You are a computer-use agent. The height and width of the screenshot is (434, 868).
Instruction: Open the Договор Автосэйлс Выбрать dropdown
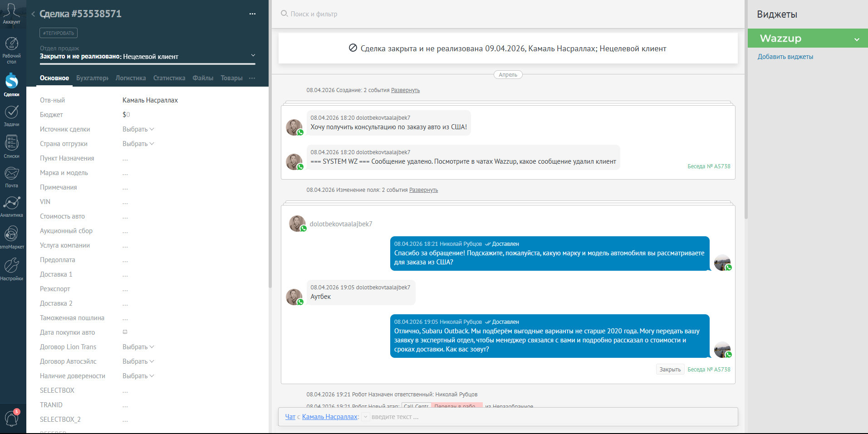tap(138, 361)
